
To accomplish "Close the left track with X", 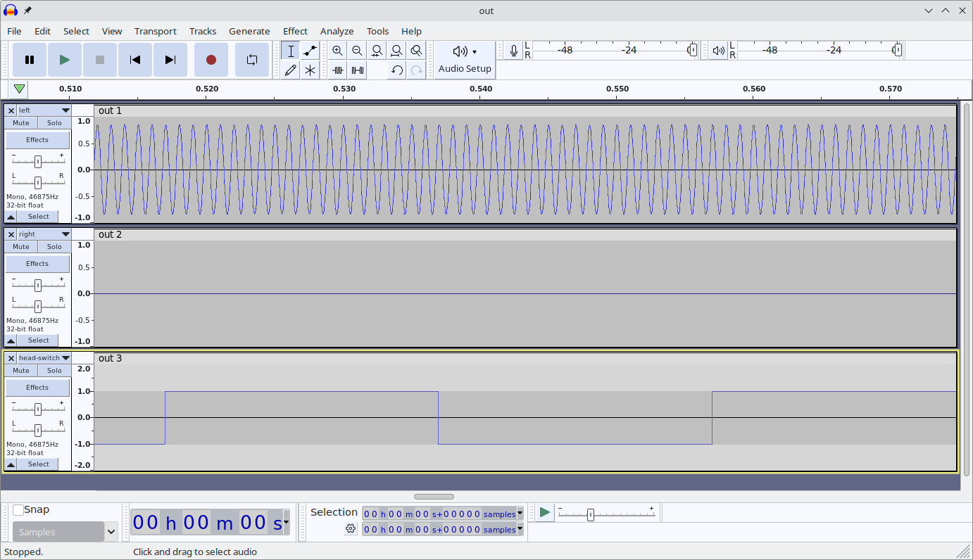I will point(11,110).
